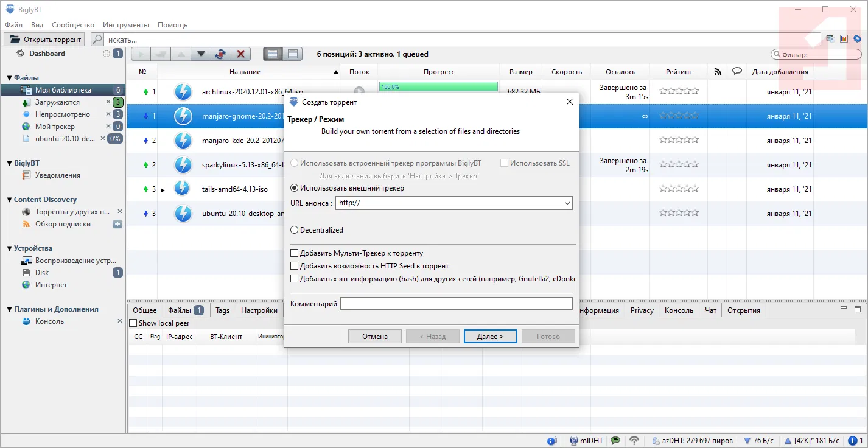Enable the хэш-информацию (hash) checkbox
The width and height of the screenshot is (868, 448).
click(295, 279)
